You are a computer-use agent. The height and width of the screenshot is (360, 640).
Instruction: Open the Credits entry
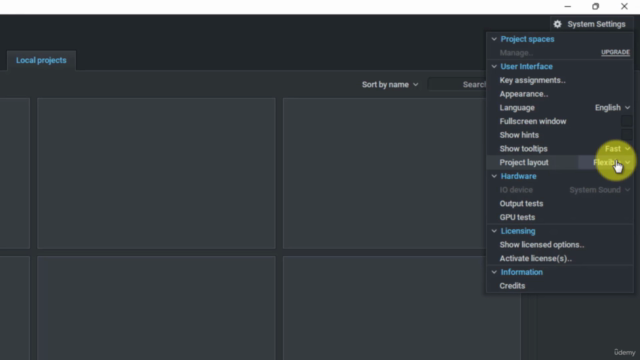pyautogui.click(x=512, y=286)
